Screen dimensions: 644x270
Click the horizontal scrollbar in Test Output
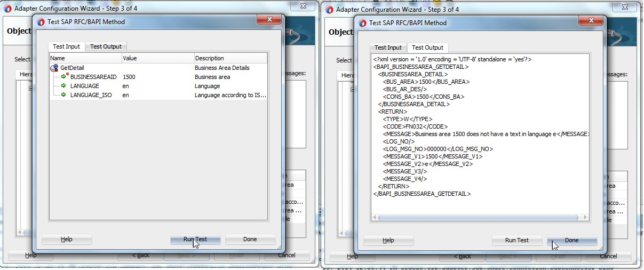pyautogui.click(x=478, y=218)
